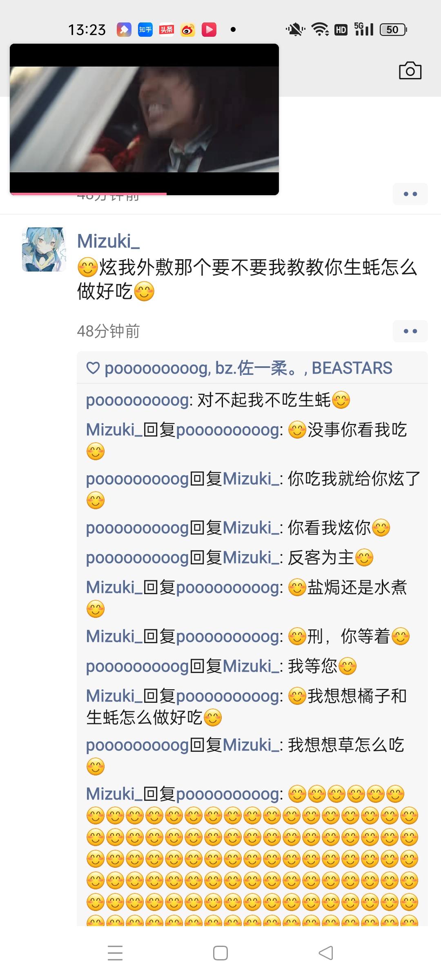This screenshot has width=441, height=980.
Task: Tap the Android back triangle button
Action: point(326,953)
